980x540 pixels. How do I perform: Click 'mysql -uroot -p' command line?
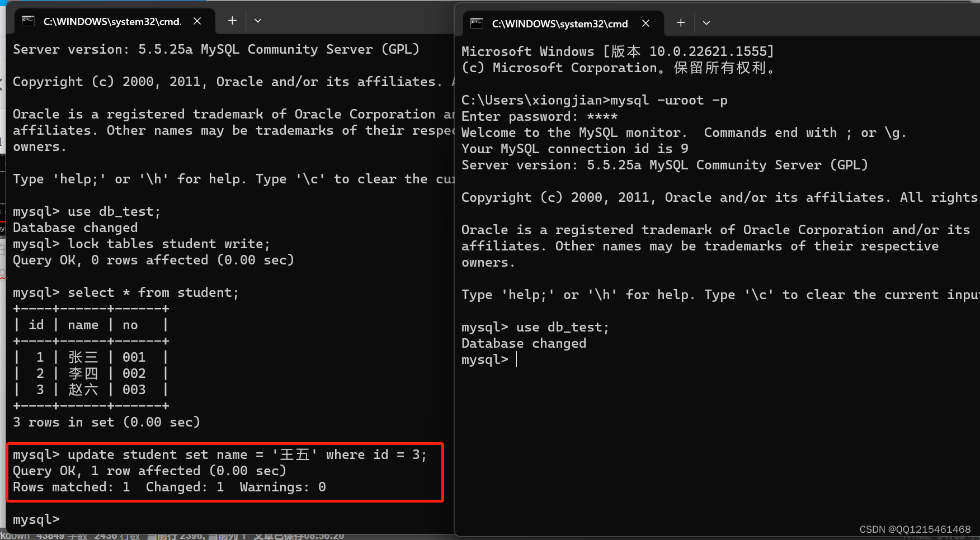[595, 101]
